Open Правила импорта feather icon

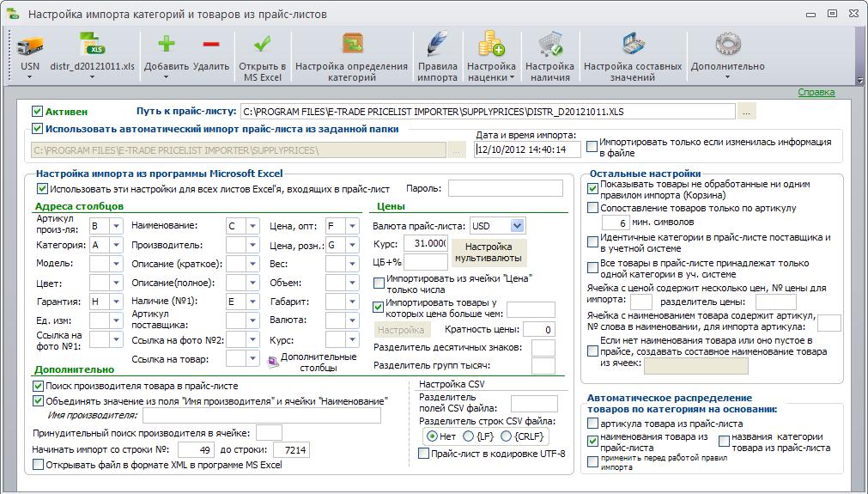tap(437, 45)
